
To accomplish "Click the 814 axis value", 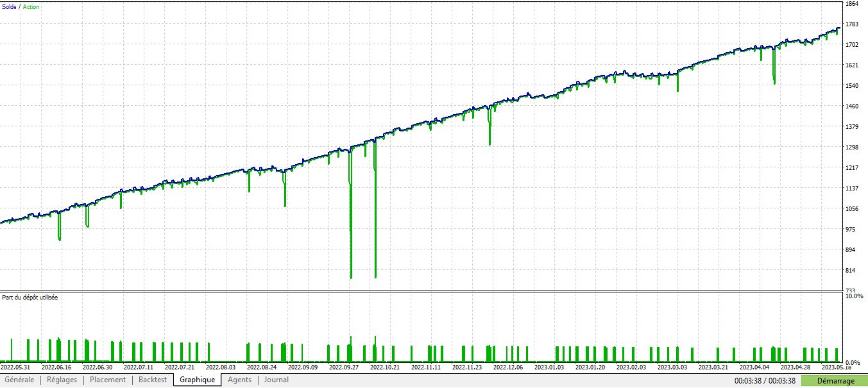I will [x=851, y=271].
